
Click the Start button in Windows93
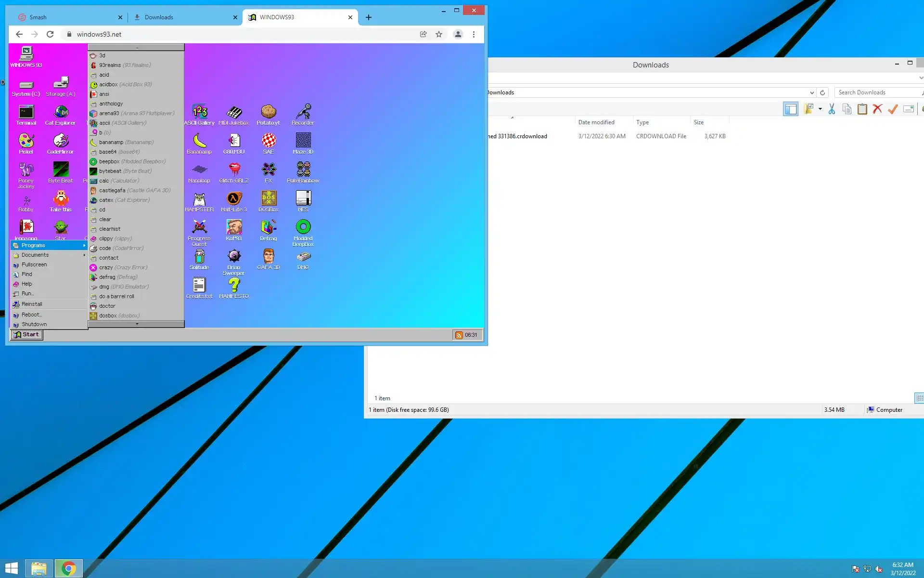coord(27,335)
